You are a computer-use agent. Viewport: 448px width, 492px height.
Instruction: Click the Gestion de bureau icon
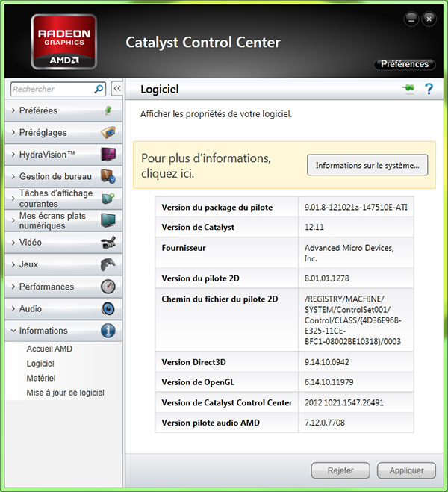coord(108,176)
